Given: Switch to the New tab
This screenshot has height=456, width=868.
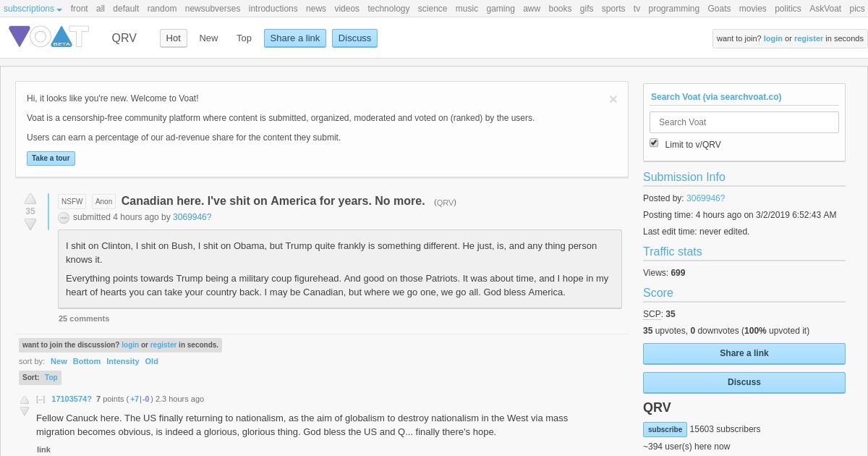Looking at the screenshot, I should coord(208,38).
